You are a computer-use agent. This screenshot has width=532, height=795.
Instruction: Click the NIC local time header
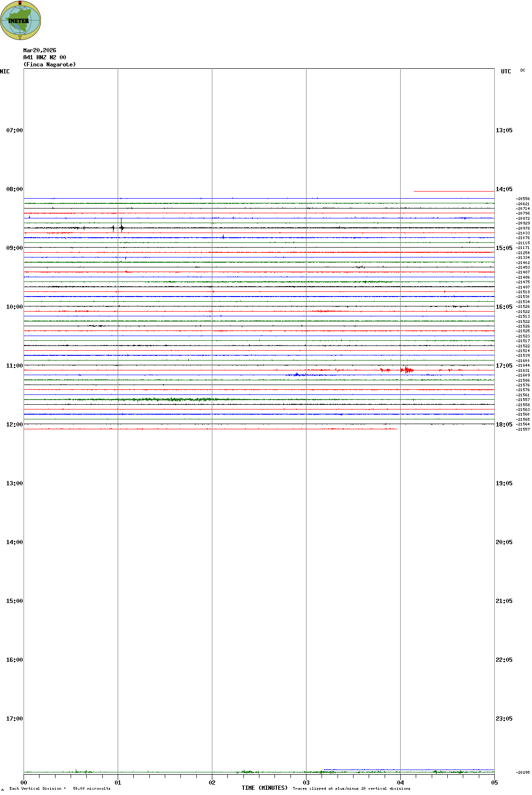(5, 72)
